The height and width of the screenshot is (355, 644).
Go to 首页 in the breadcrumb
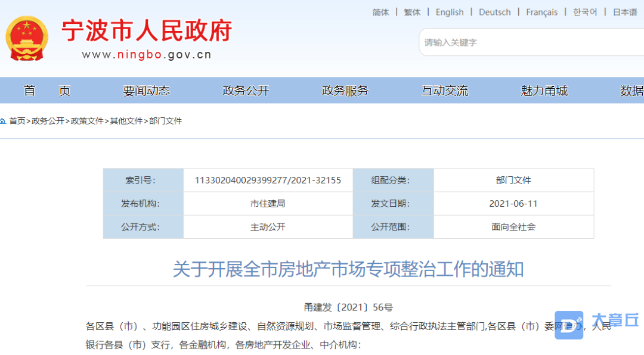pyautogui.click(x=17, y=121)
